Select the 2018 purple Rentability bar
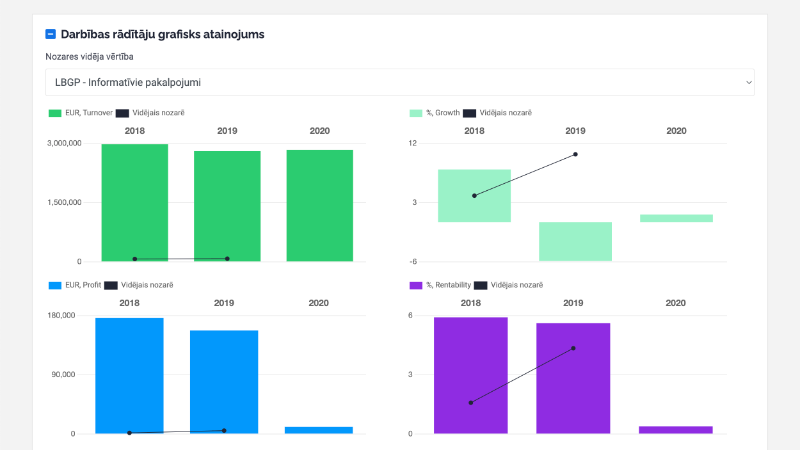This screenshot has height=450, width=800. 470,375
